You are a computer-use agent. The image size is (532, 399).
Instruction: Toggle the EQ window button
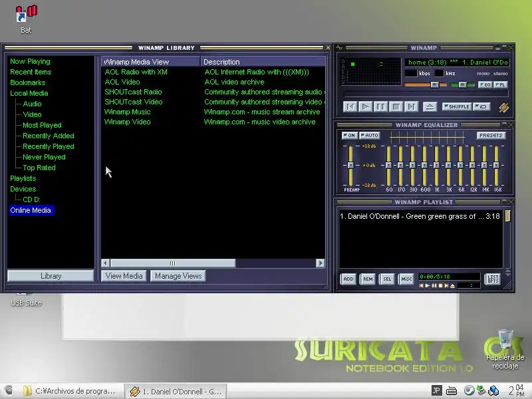tap(485, 85)
